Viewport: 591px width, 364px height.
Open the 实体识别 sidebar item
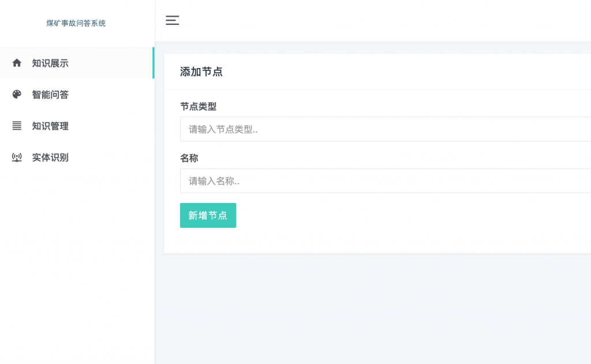pyautogui.click(x=50, y=157)
